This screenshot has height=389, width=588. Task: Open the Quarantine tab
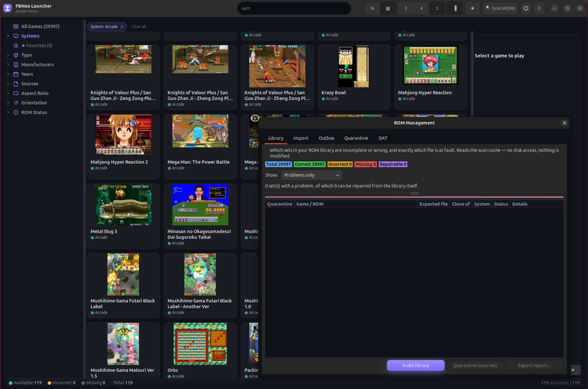356,138
